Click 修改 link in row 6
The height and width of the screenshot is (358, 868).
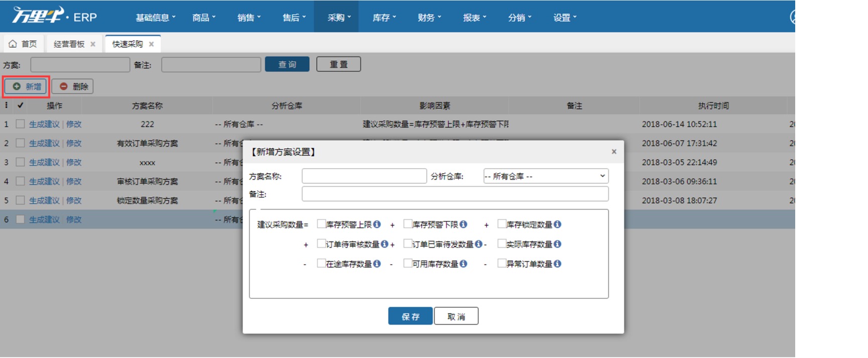(74, 219)
